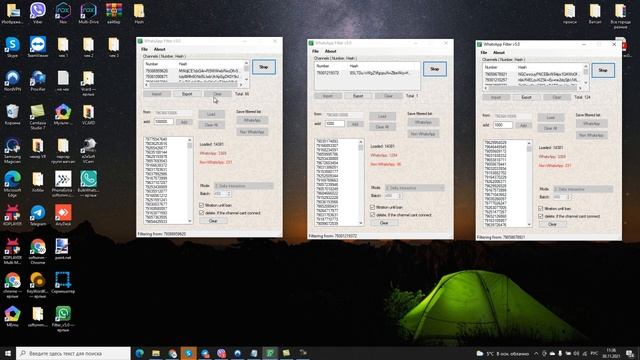
Task: Toggle 'delete, if channel cant connect' in right window
Action: [541, 216]
